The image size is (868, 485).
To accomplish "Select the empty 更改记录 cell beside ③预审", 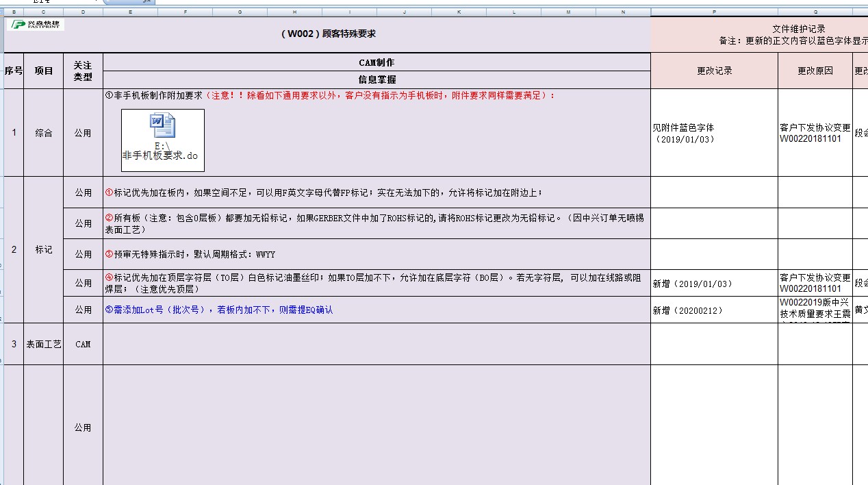I will 714,254.
